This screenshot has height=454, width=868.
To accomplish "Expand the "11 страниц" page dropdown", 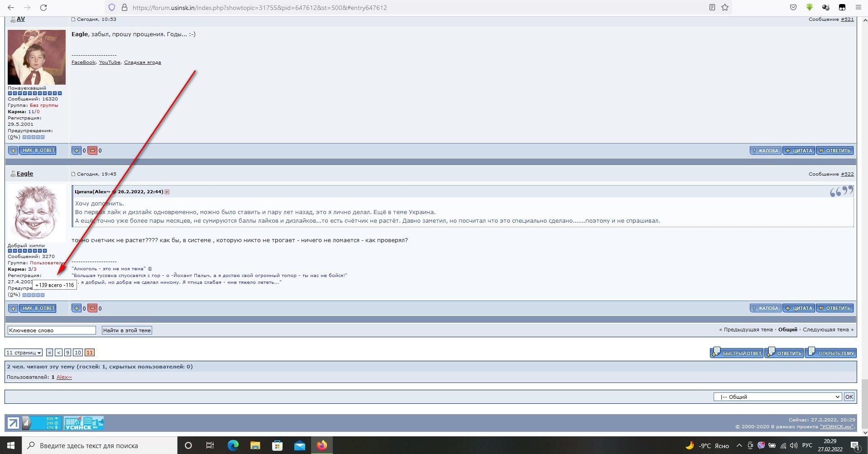I will coord(24,353).
